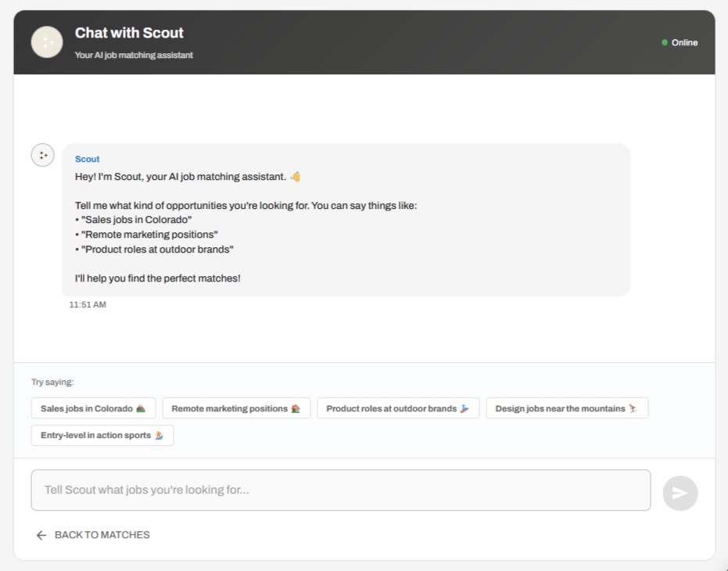This screenshot has height=571, width=728.
Task: Select the "Product roles at outdoor brands" chip
Action: pyautogui.click(x=398, y=408)
